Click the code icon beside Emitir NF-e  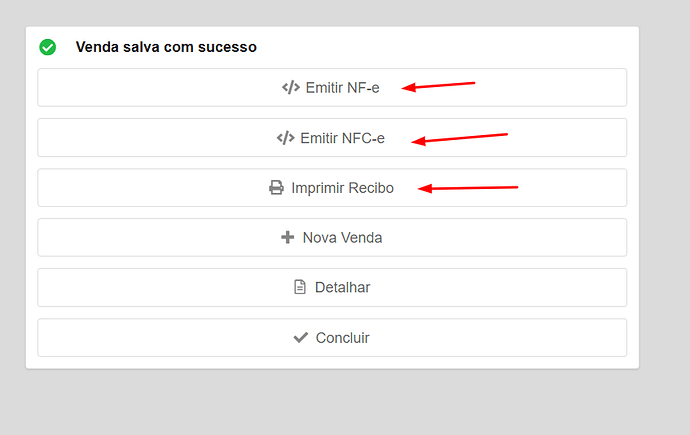pyautogui.click(x=290, y=87)
